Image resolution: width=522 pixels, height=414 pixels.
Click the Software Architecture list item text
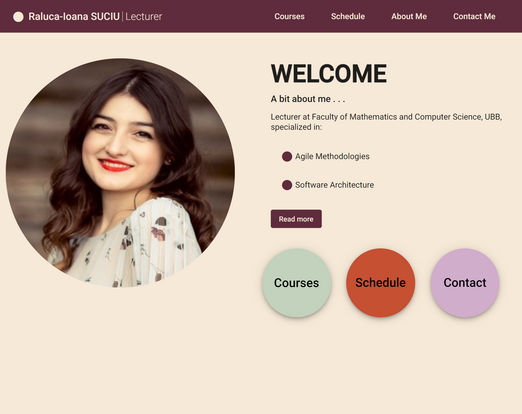pos(334,185)
